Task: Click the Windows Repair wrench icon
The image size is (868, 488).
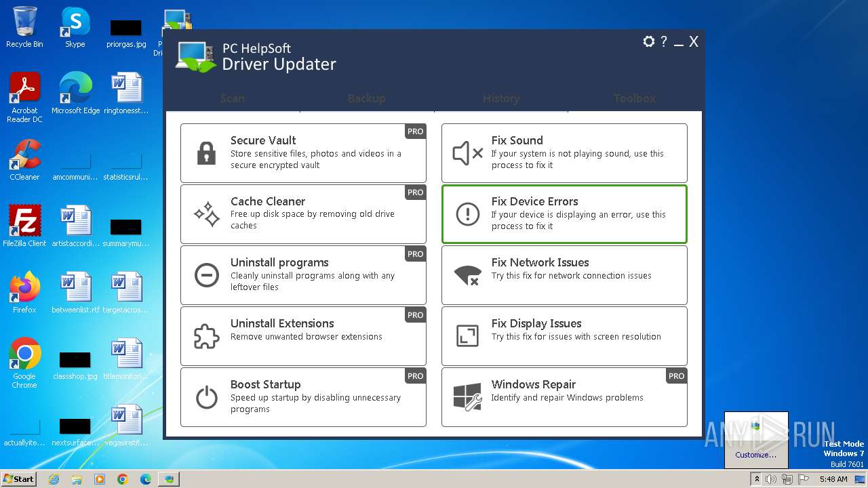Action: (467, 397)
